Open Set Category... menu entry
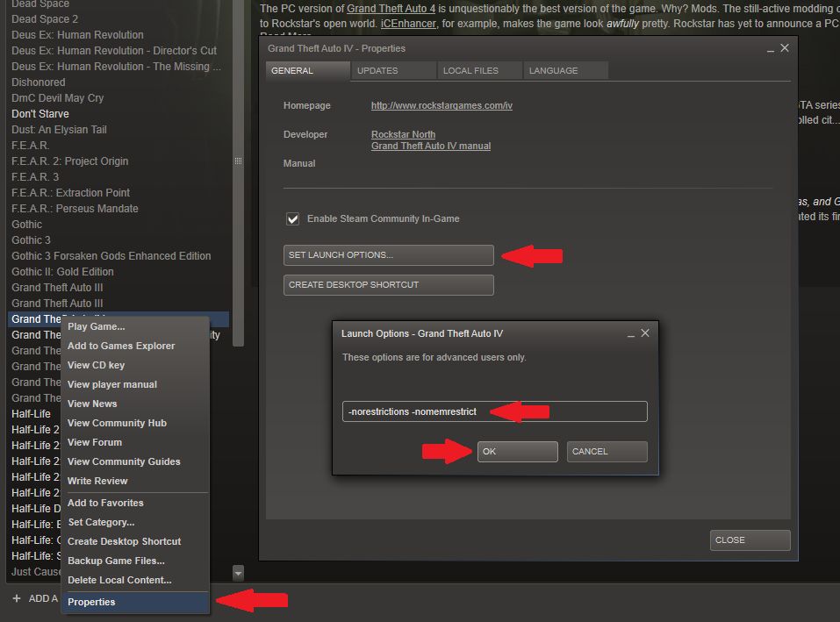The width and height of the screenshot is (840, 622). (135, 522)
